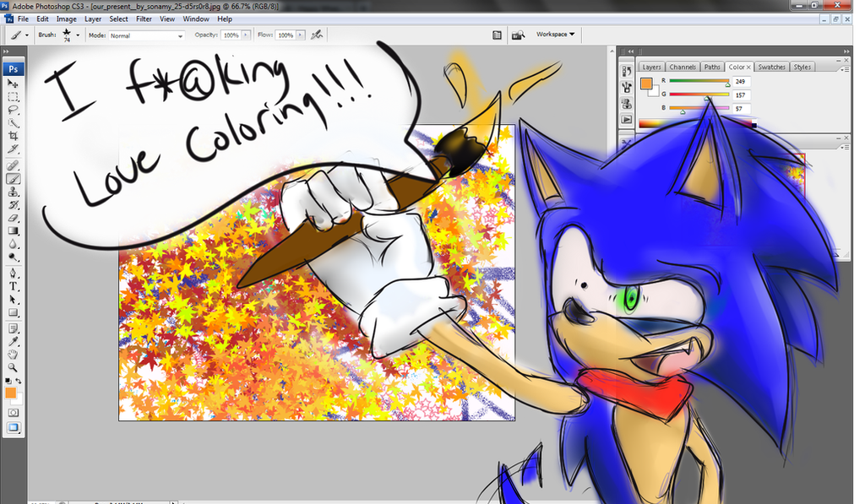This screenshot has width=865, height=504.
Task: Select the Blur tool
Action: tap(14, 244)
